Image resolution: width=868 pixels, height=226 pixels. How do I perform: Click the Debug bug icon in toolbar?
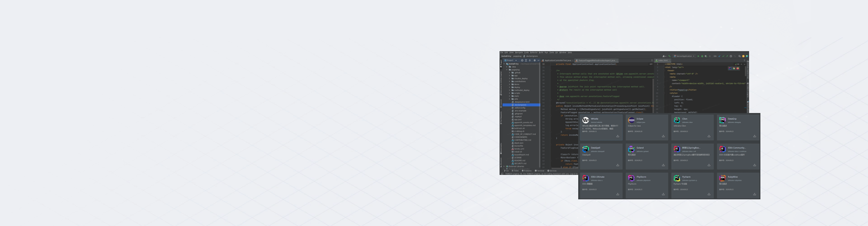[x=702, y=56]
